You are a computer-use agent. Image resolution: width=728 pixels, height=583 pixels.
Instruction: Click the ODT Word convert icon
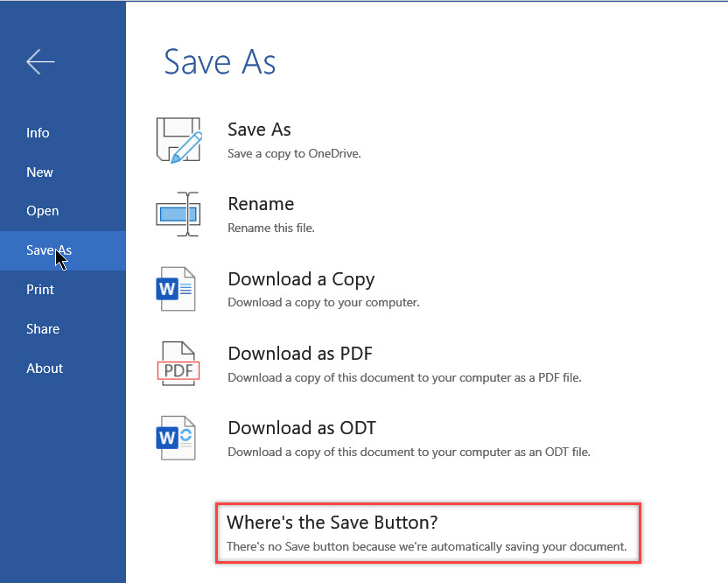pos(176,438)
